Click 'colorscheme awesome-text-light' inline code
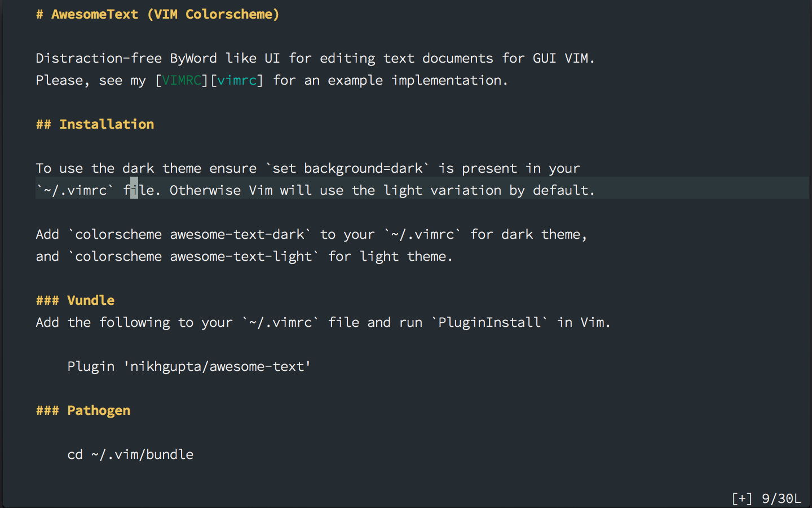The image size is (812, 508). [x=193, y=256]
